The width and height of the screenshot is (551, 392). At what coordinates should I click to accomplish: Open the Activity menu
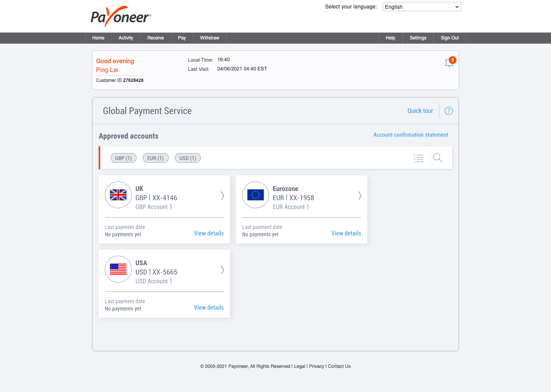(126, 38)
